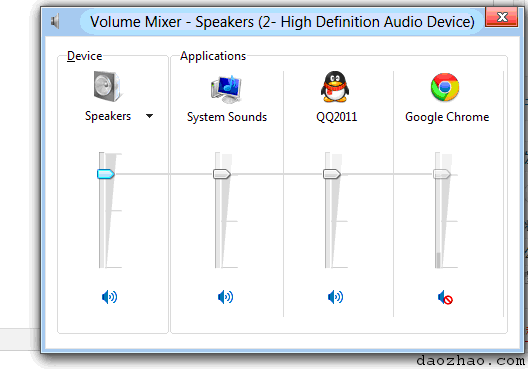The width and height of the screenshot is (528, 369).
Task: Click the System Sounds application icon
Action: coord(226,89)
